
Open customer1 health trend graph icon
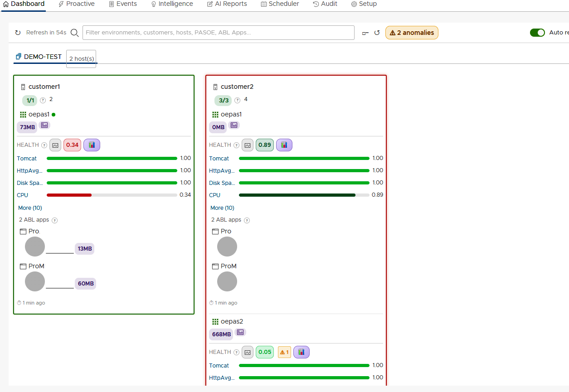pos(55,145)
